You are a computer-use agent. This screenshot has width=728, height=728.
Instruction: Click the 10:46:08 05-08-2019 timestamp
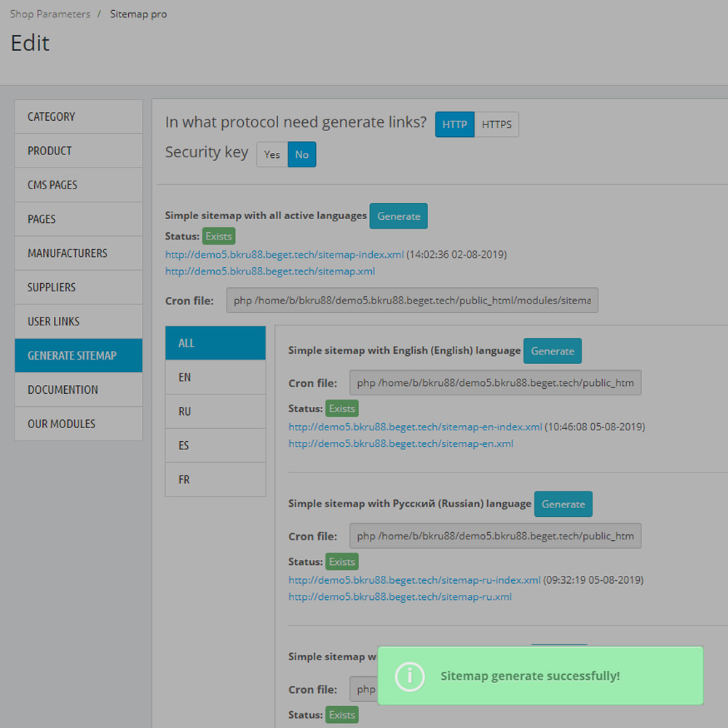click(x=595, y=427)
